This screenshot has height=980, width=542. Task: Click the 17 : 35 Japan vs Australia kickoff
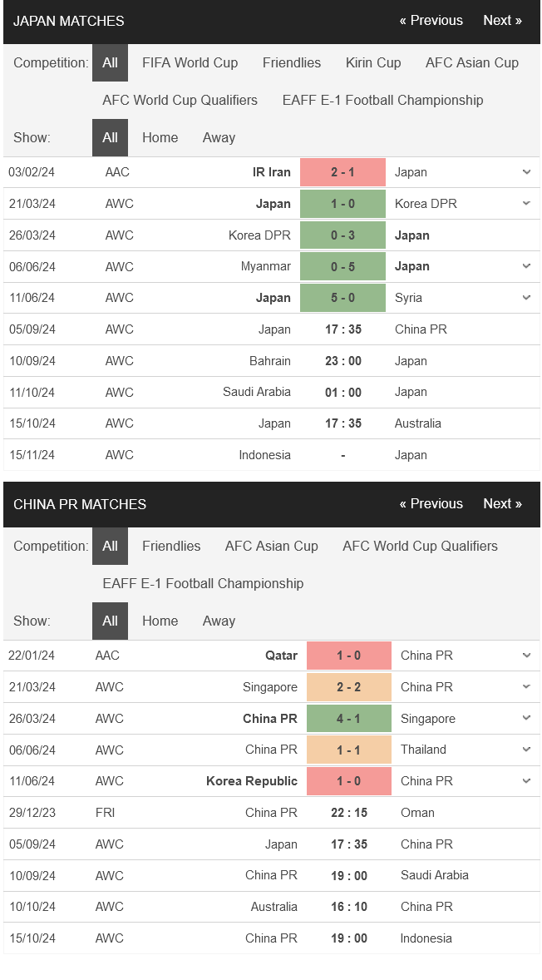click(x=342, y=423)
